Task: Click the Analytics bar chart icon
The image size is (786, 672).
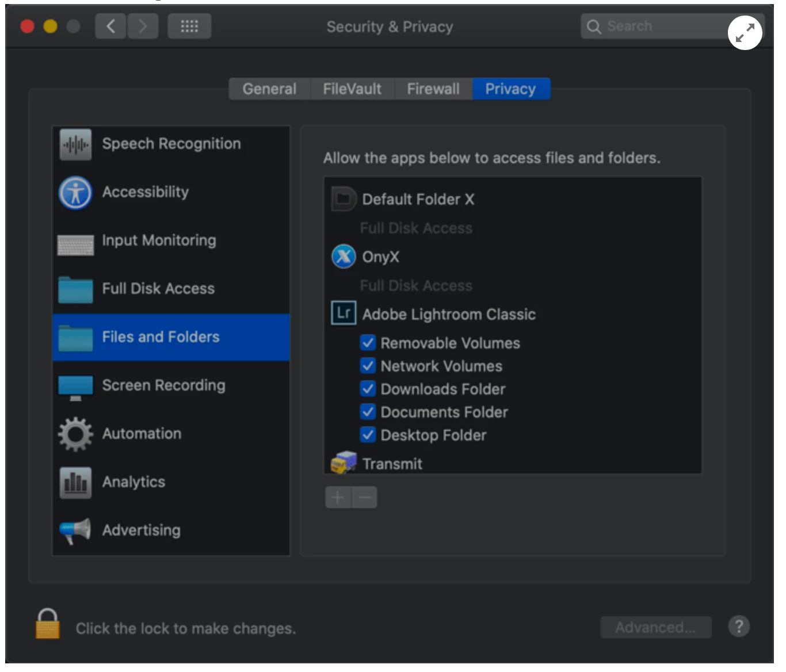Action: click(75, 483)
